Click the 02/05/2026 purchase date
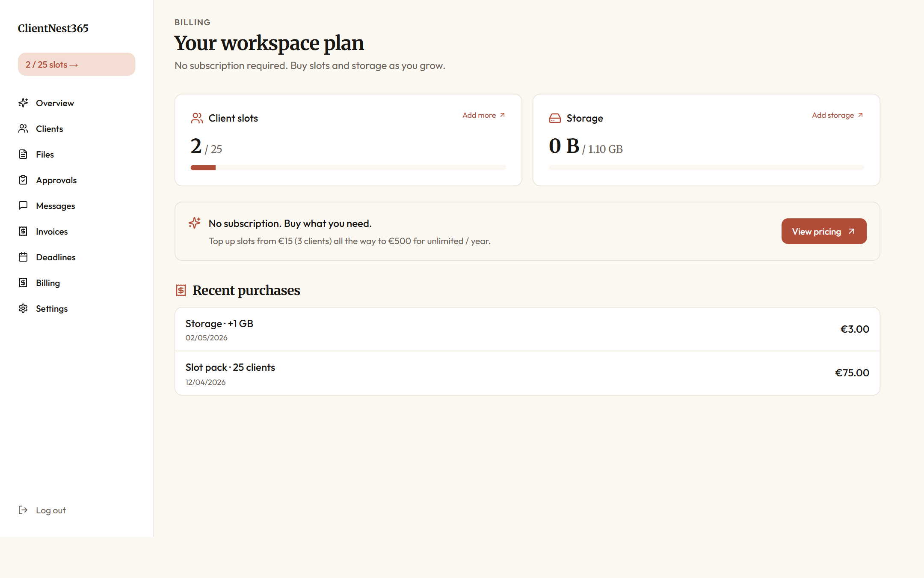Viewport: 924px width, 578px height. point(207,338)
